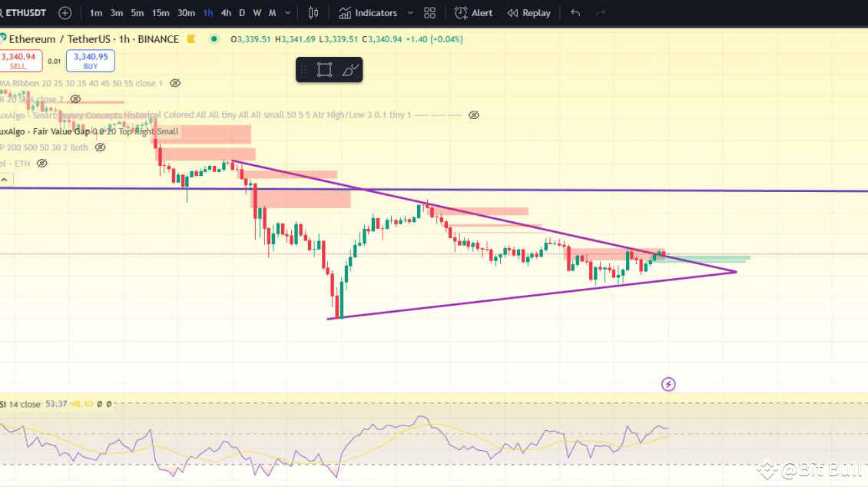Open the timeframe dropdown chevron
Image resolution: width=868 pixels, height=487 pixels.
pos(287,12)
